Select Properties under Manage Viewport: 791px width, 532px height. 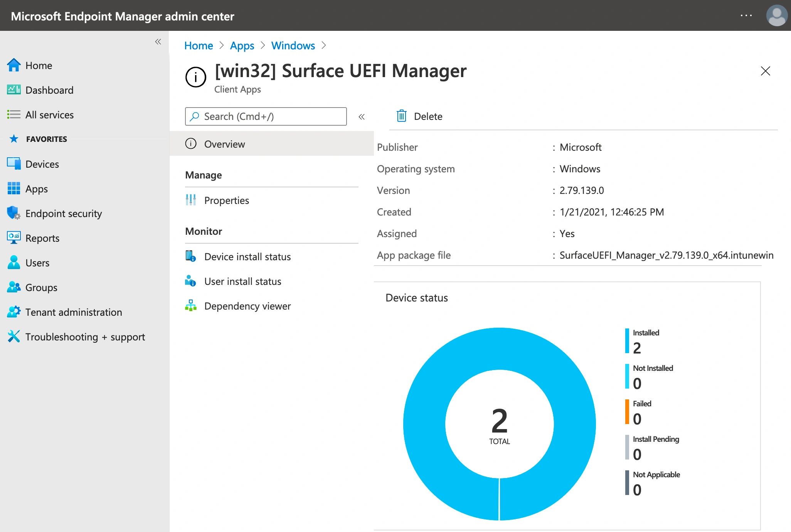[226, 200]
